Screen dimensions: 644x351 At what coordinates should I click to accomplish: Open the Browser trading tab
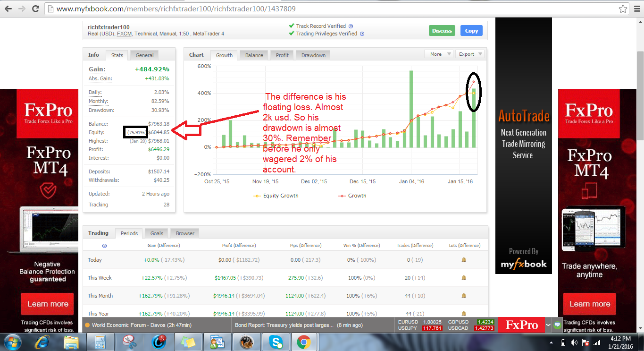[x=185, y=233]
